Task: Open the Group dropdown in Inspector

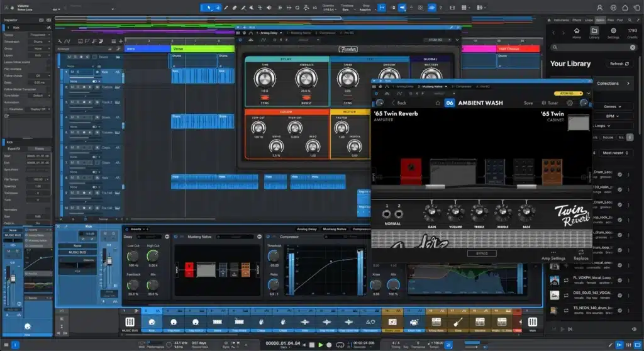Action: coord(39,48)
